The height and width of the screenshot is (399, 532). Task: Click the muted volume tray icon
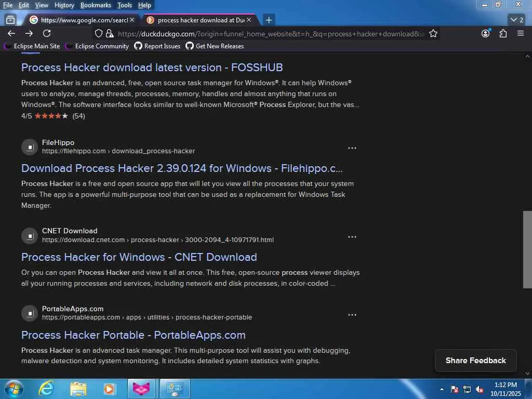coord(480,390)
